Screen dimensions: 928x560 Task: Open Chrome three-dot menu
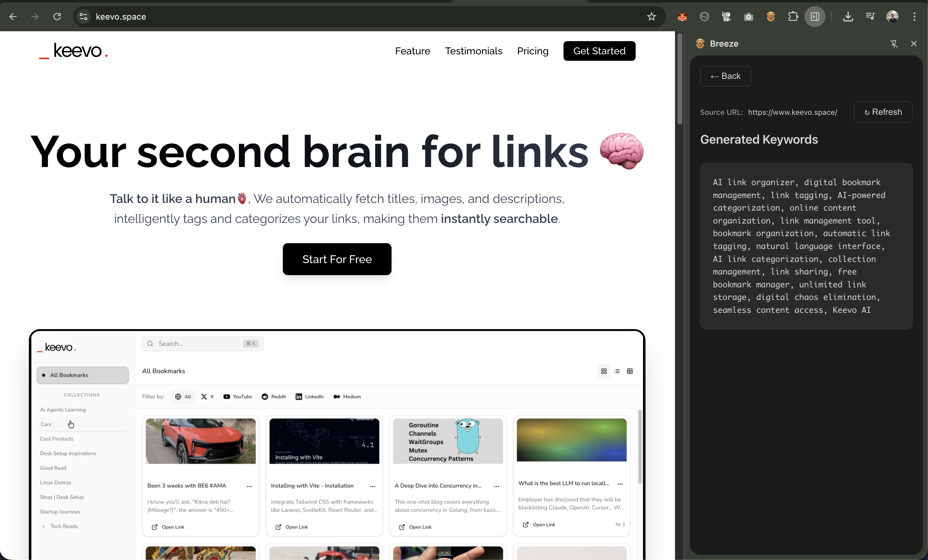[x=914, y=17]
